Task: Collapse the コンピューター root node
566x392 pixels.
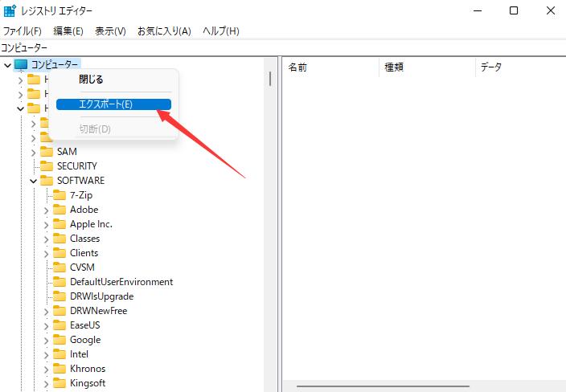Action: (x=7, y=64)
